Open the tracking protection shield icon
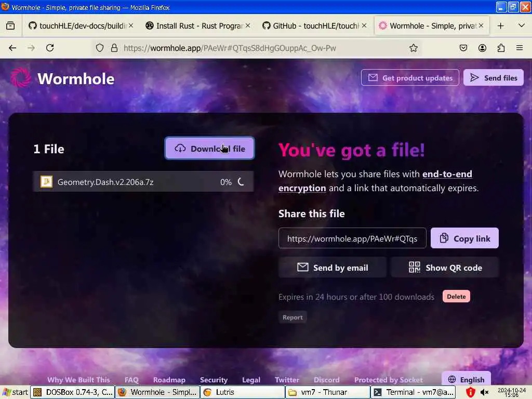Image resolution: width=532 pixels, height=399 pixels. [99, 48]
